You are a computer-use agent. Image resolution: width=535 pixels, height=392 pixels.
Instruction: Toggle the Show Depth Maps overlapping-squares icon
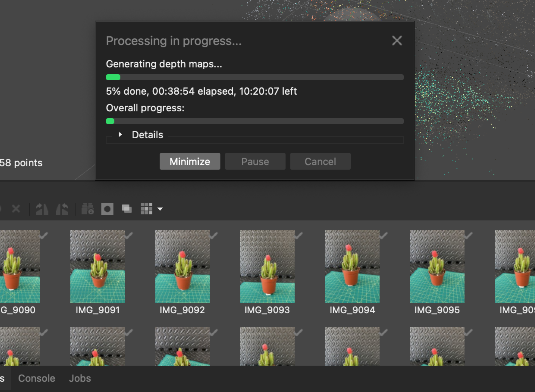pos(127,209)
